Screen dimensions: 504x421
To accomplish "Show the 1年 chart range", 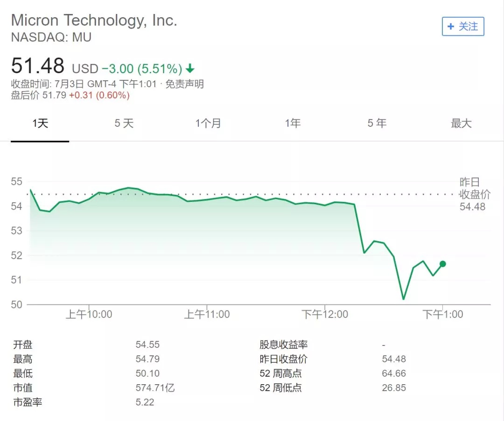I will pyautogui.click(x=293, y=123).
